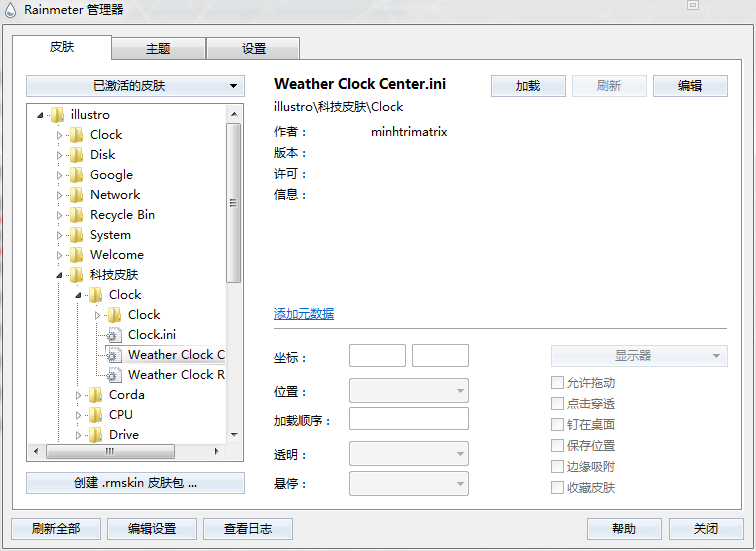Click the 编辑设置 button

[x=152, y=529]
